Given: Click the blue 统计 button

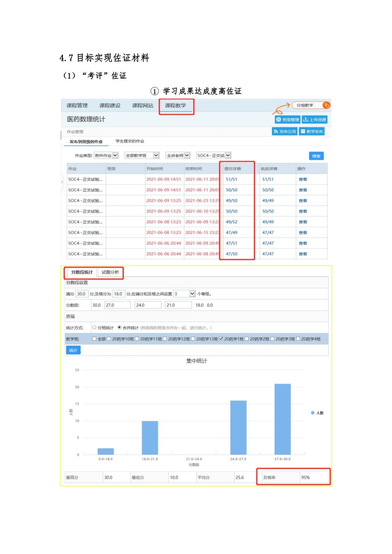Looking at the screenshot, I should [73, 350].
